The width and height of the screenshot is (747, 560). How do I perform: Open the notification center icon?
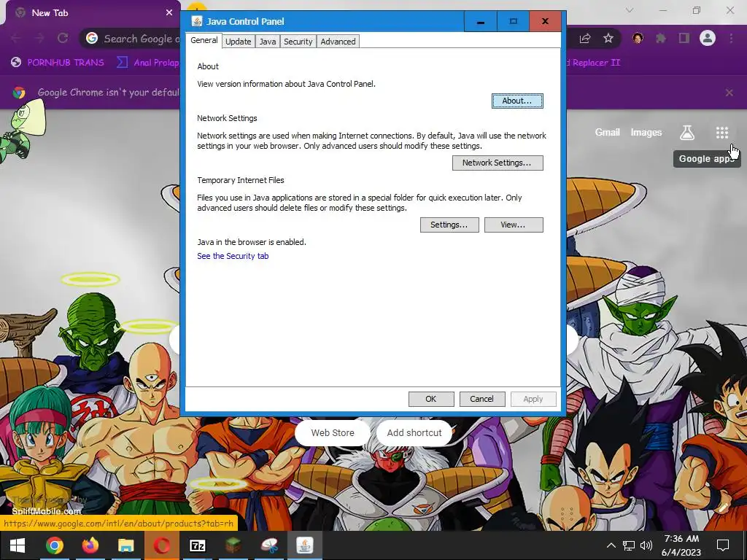[x=723, y=545]
